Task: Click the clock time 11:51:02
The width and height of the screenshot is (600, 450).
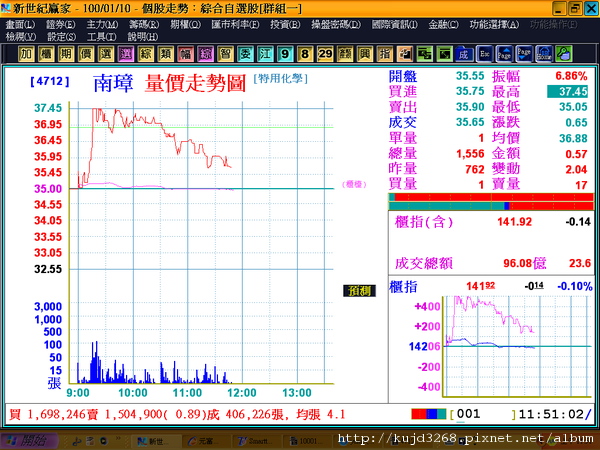Action: [x=551, y=414]
